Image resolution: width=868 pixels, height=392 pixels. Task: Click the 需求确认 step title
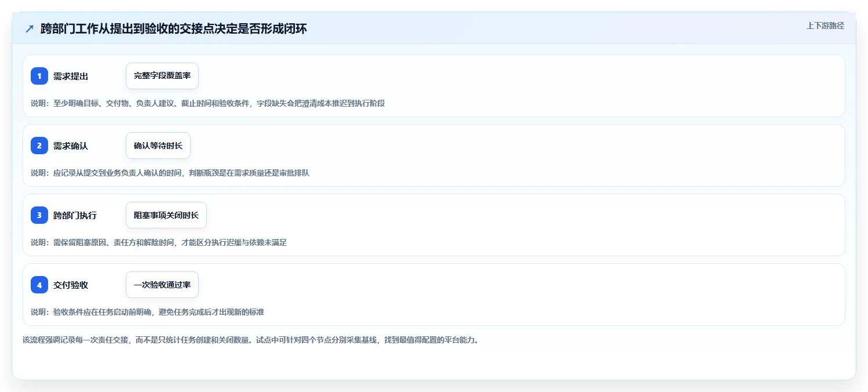coord(71,146)
